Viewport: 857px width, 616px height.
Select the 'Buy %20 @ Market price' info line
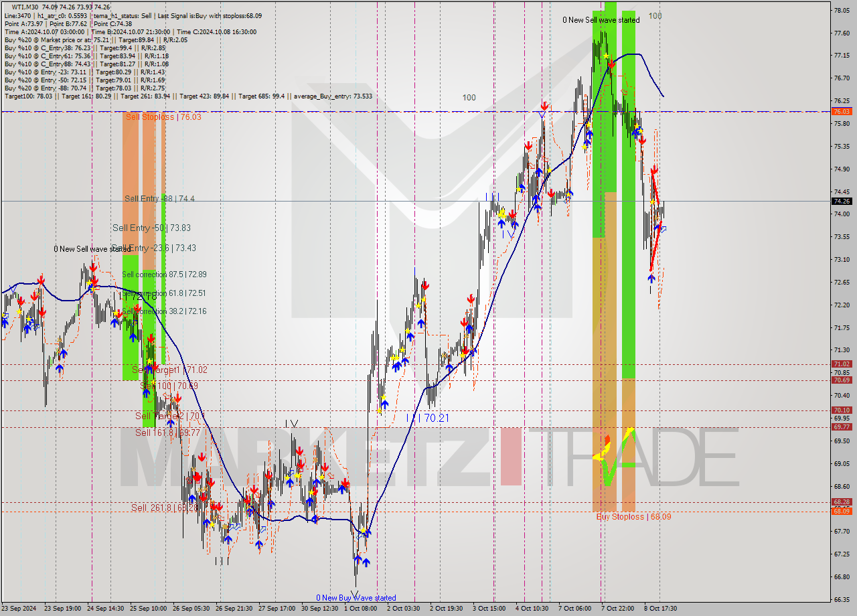pos(96,40)
